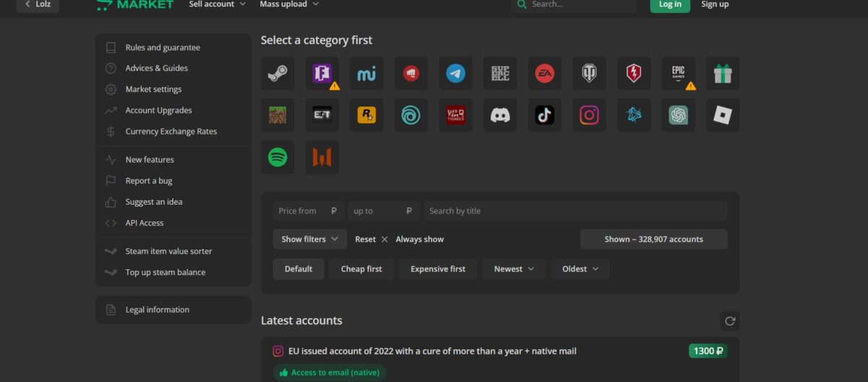Sort by Cheap first
Image resolution: width=868 pixels, height=382 pixels.
362,269
